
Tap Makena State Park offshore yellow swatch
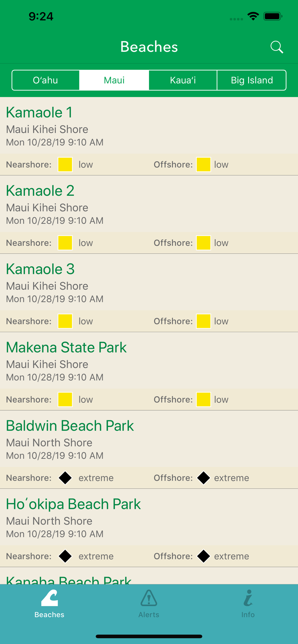[204, 400]
